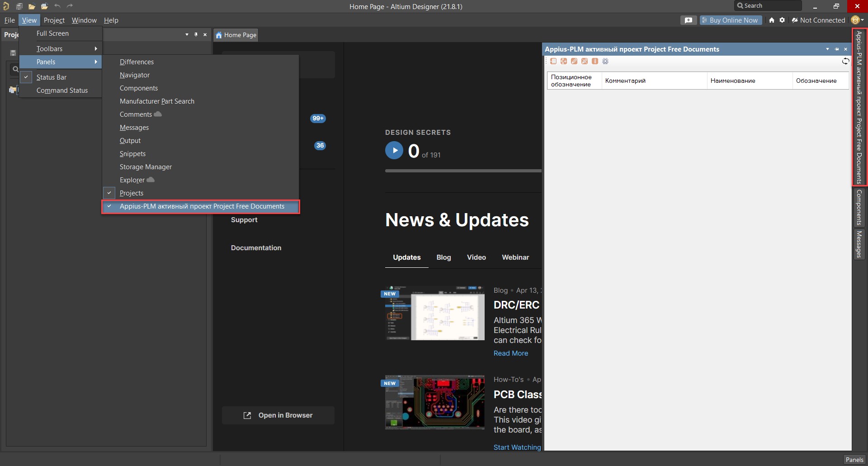Click the open document folder icon
The image size is (868, 466).
point(32,6)
